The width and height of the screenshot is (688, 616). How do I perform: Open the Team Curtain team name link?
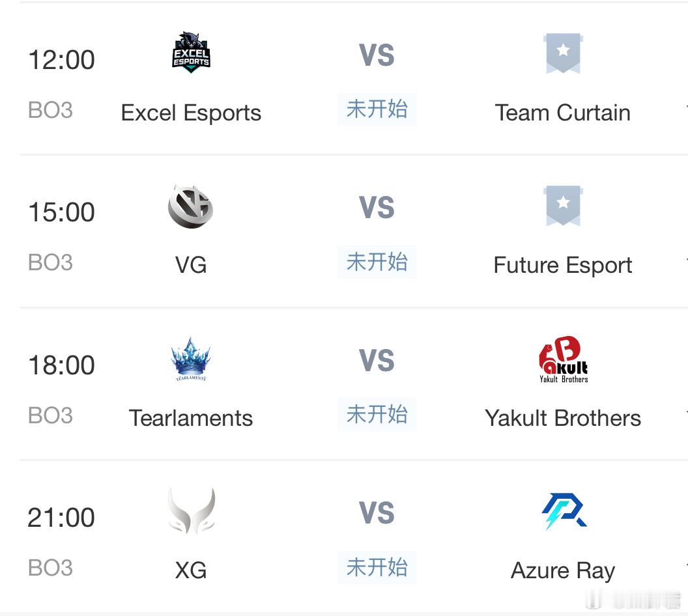coord(563,113)
